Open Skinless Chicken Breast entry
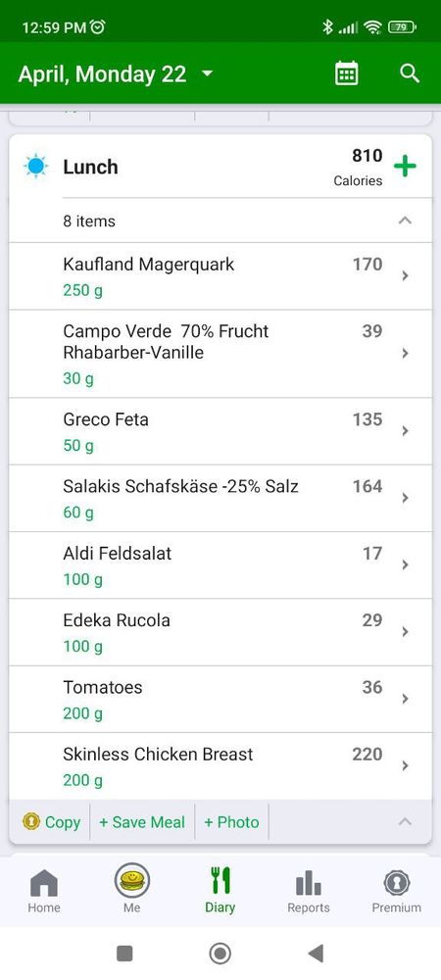Viewport: 441px width, 980px height. (x=220, y=766)
